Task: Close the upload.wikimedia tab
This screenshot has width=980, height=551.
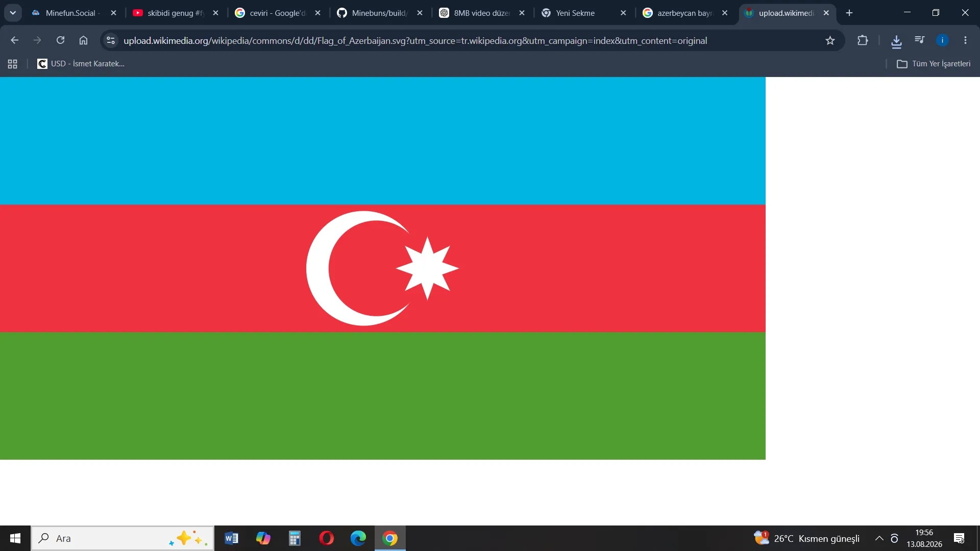Action: pos(826,13)
